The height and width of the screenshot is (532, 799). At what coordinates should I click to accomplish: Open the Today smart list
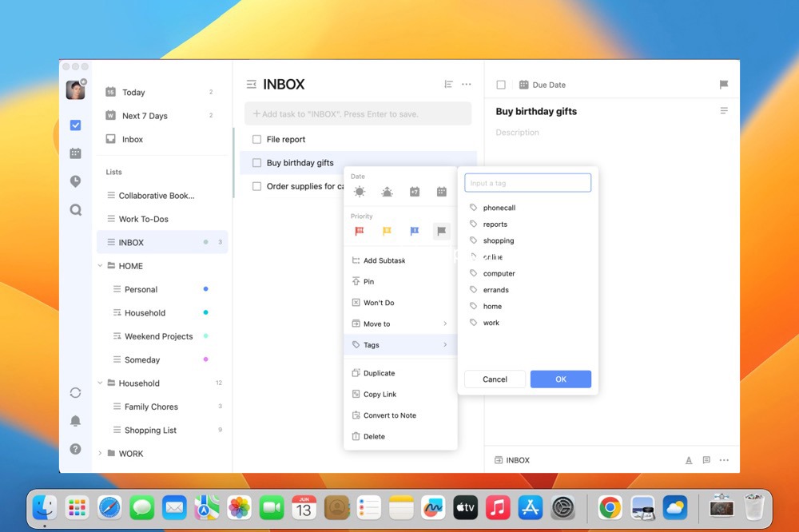pos(162,92)
